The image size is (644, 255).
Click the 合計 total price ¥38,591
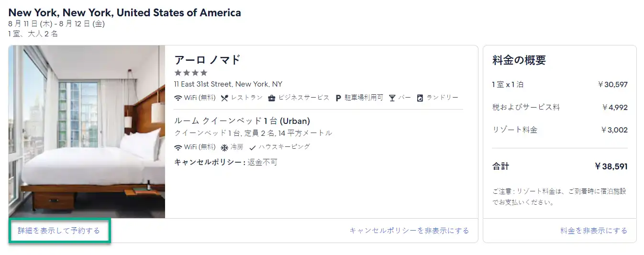click(x=611, y=166)
